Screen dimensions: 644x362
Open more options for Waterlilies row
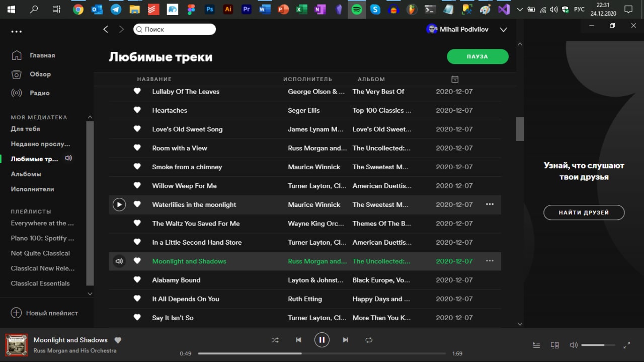pos(490,204)
